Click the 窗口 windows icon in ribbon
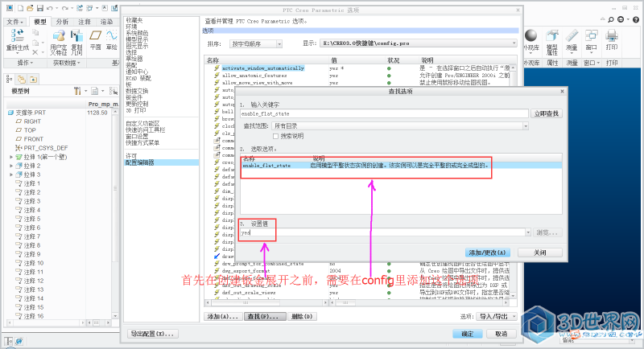644x349 pixels. point(592,35)
